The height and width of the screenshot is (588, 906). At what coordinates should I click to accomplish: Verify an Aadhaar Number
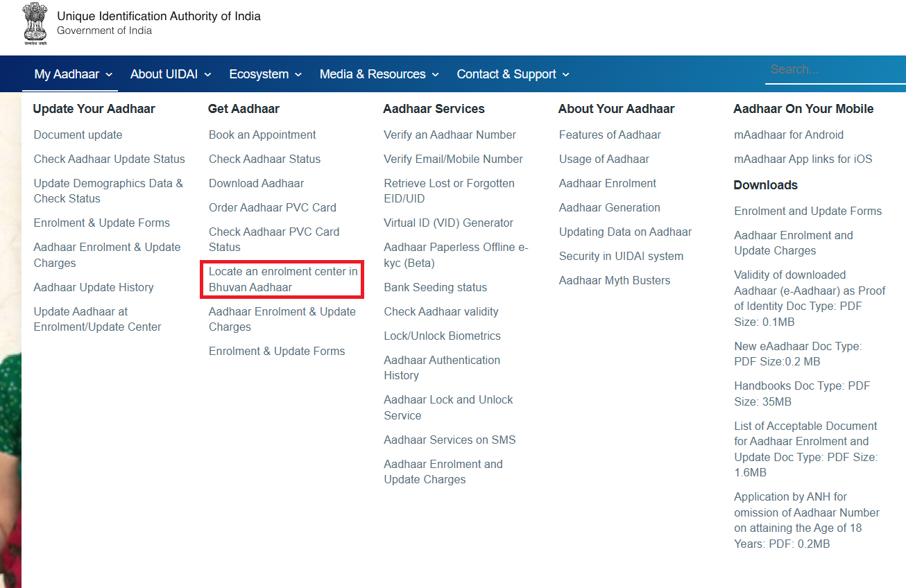click(450, 135)
